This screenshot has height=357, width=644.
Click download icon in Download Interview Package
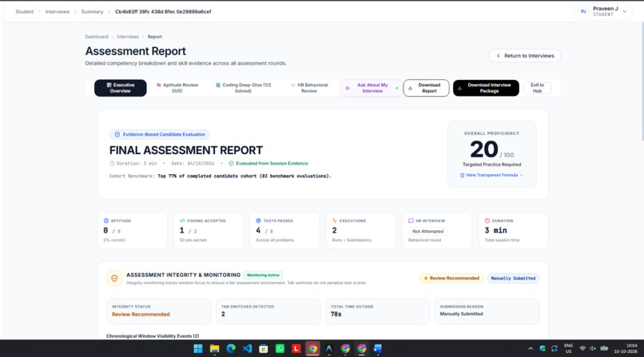[459, 88]
